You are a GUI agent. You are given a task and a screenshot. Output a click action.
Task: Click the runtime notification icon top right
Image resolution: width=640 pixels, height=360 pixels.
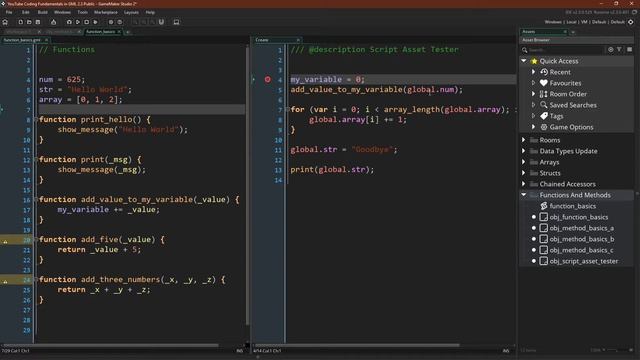pos(634,12)
